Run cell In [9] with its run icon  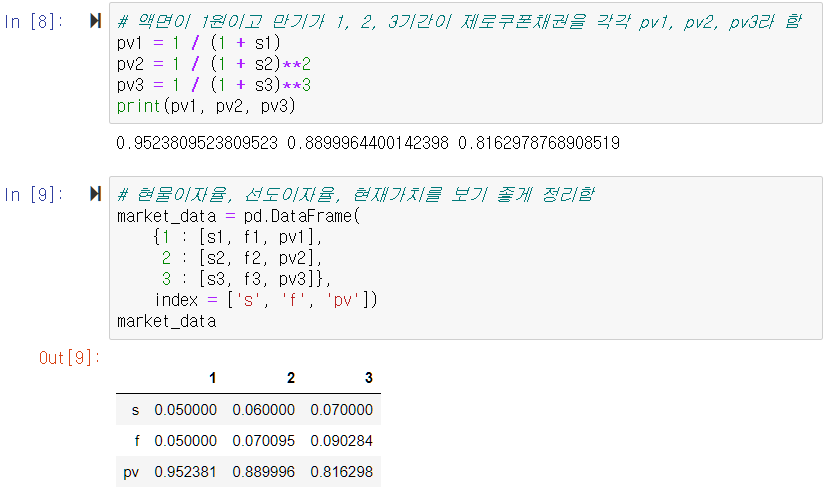[x=95, y=194]
